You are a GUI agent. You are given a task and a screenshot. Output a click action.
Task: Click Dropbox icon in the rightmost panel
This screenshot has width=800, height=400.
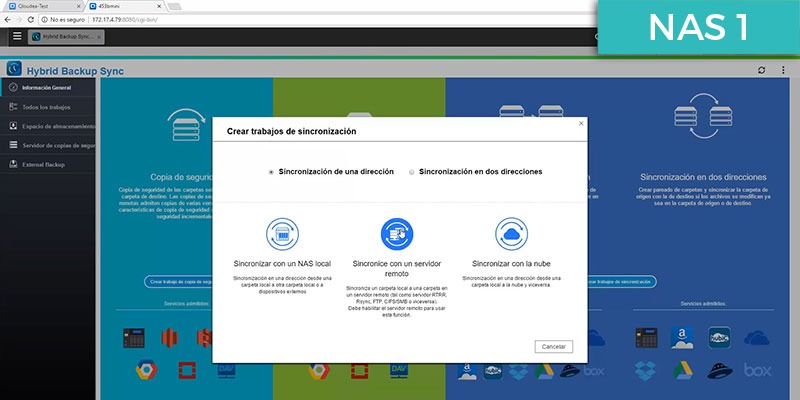point(646,370)
